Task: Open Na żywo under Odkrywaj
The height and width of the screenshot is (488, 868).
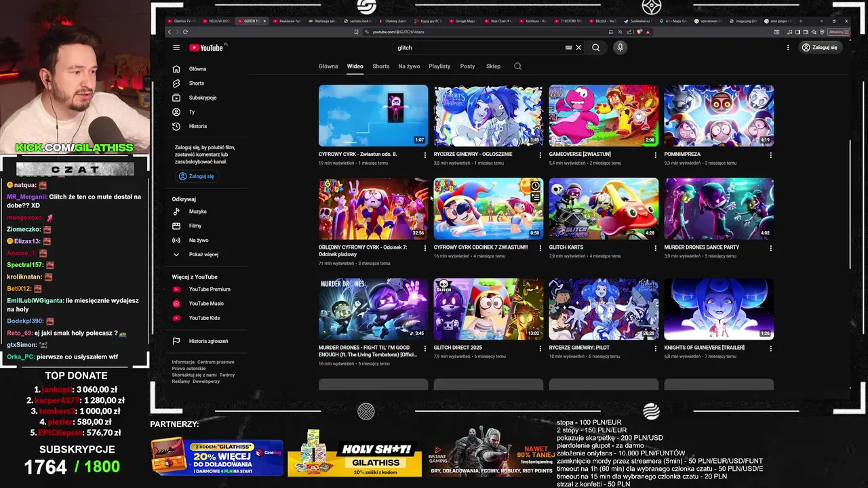Action: (198, 240)
